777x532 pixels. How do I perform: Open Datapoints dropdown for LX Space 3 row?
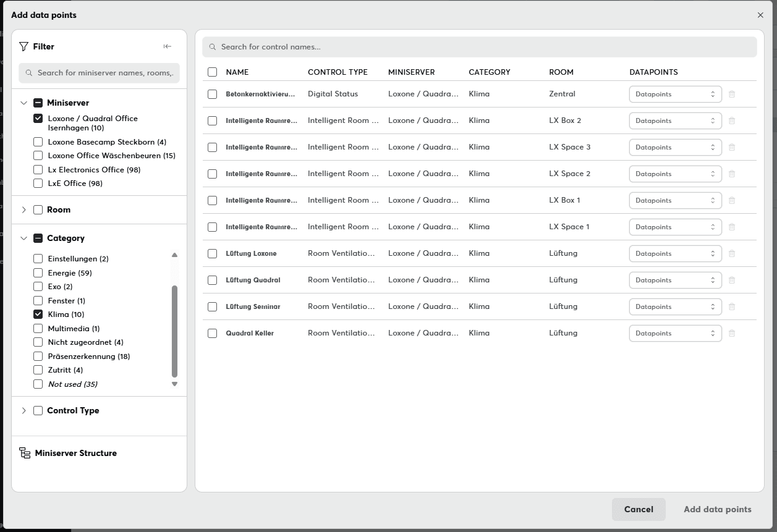click(675, 147)
